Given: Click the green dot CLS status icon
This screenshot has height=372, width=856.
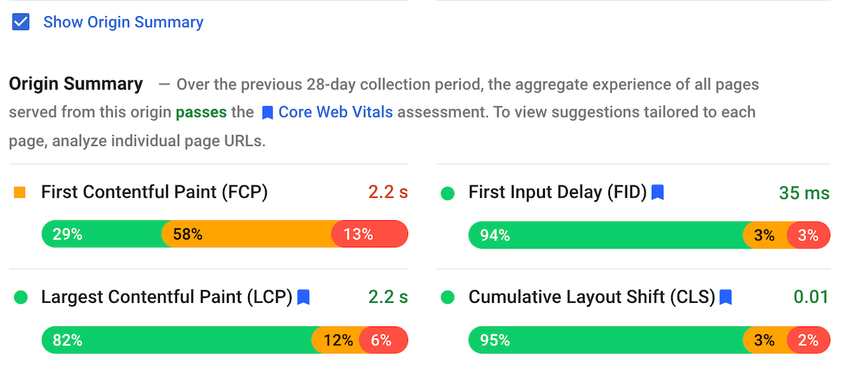Looking at the screenshot, I should (447, 298).
